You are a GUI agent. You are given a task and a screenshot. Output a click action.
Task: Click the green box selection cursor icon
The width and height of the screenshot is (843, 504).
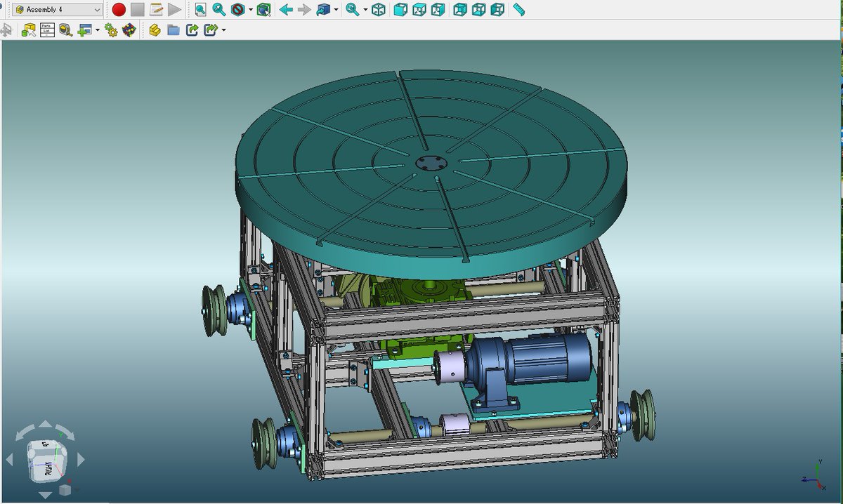pos(263,10)
